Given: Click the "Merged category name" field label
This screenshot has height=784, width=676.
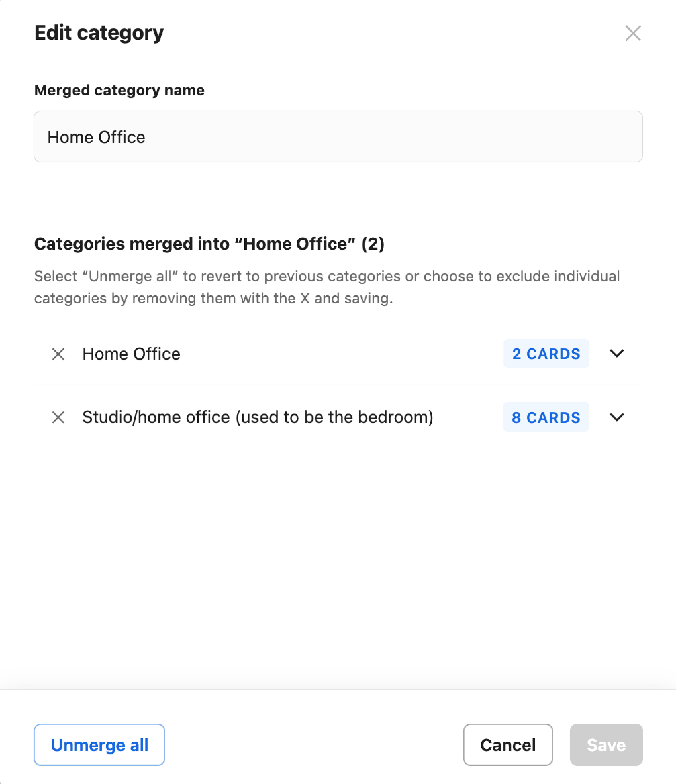Looking at the screenshot, I should (x=119, y=90).
